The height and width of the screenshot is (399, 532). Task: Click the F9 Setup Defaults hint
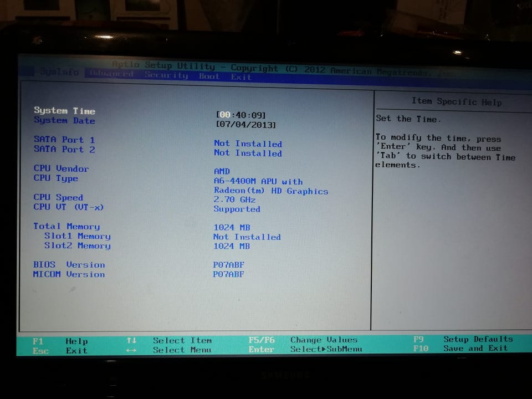coord(463,339)
